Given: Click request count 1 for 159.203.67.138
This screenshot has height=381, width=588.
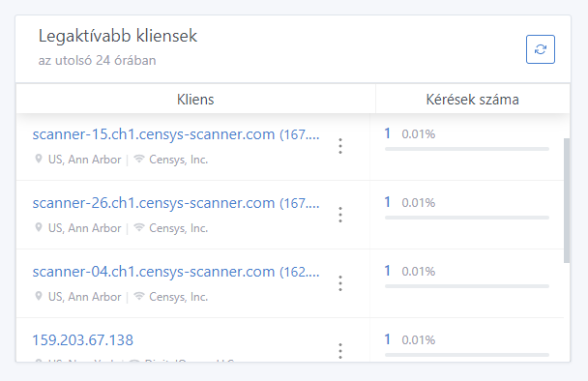Looking at the screenshot, I should [388, 339].
